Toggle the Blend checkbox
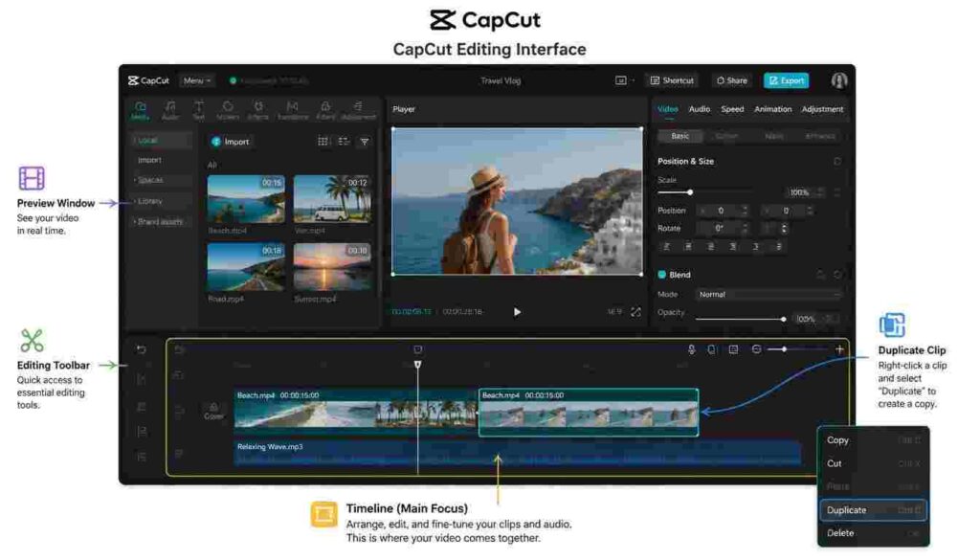The width and height of the screenshot is (980, 560). tap(662, 275)
